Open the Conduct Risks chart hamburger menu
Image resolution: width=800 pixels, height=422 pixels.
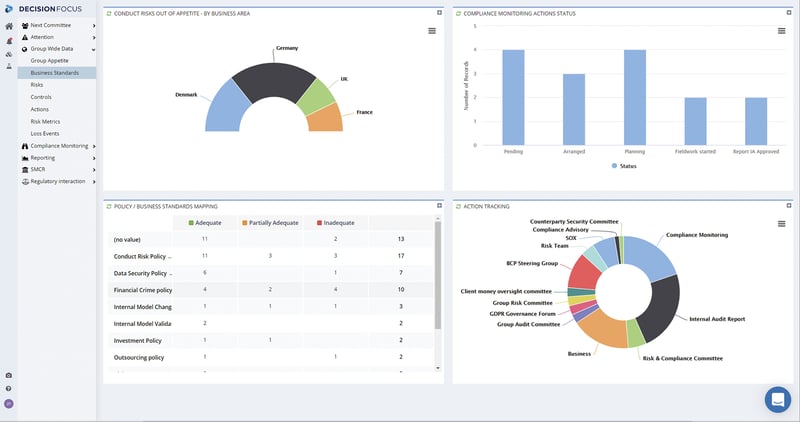[x=432, y=31]
